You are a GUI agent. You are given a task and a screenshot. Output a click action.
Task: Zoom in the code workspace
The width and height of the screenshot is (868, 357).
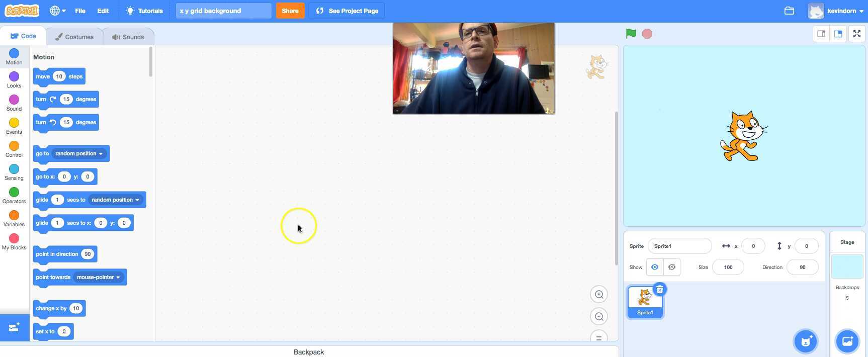(599, 294)
